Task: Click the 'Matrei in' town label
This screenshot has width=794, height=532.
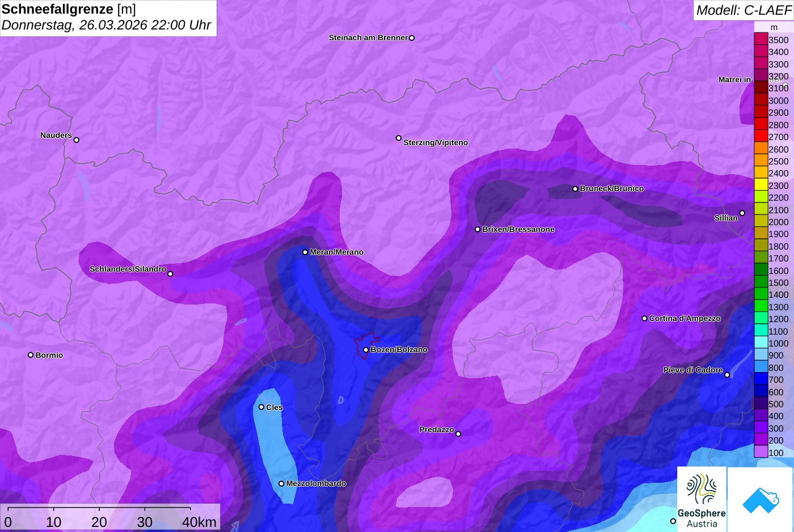Action: 734,79
